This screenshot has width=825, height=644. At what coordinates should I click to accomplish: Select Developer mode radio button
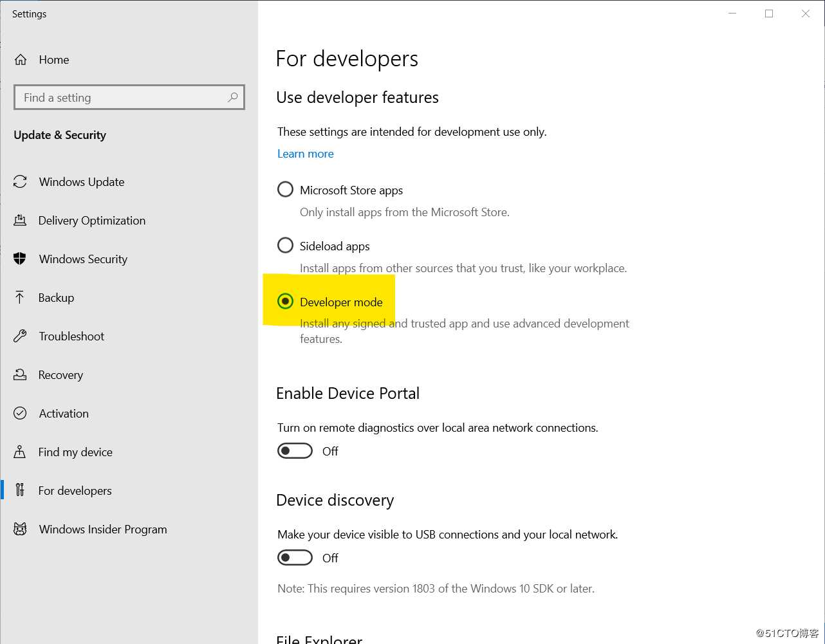285,302
